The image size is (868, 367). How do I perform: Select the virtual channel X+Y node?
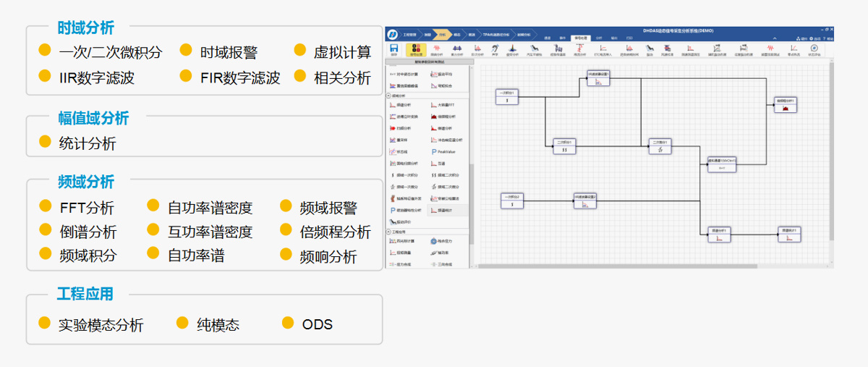[722, 164]
